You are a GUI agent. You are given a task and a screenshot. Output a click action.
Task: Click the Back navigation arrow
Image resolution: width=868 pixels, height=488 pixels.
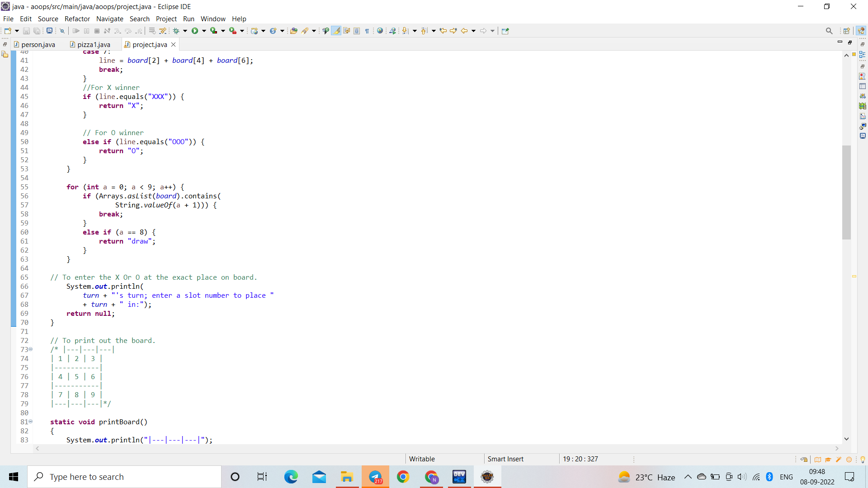464,31
